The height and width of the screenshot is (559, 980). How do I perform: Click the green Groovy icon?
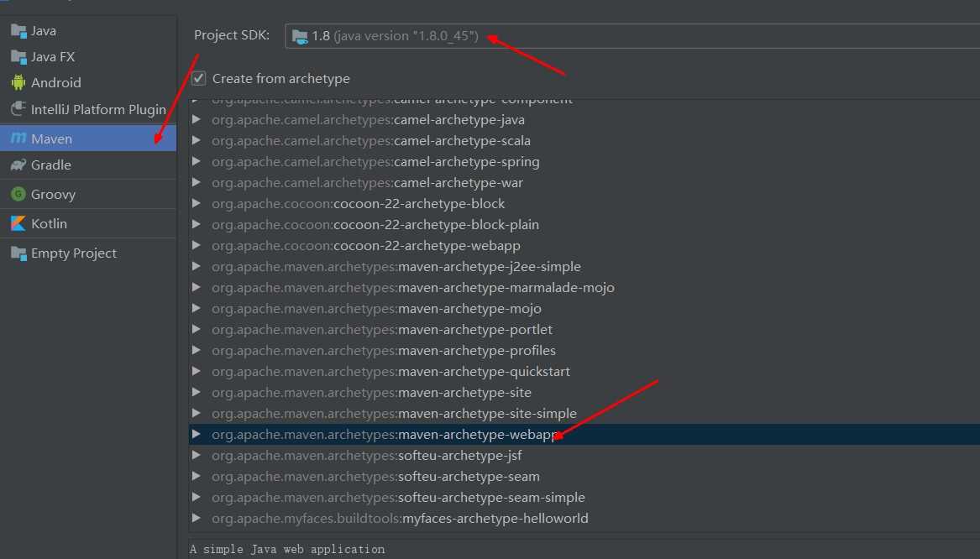pyautogui.click(x=18, y=194)
